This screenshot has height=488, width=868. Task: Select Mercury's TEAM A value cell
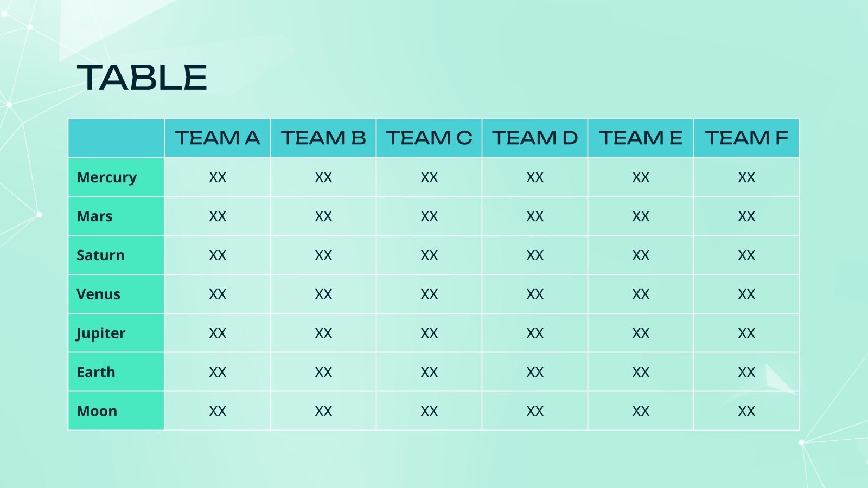(x=218, y=177)
